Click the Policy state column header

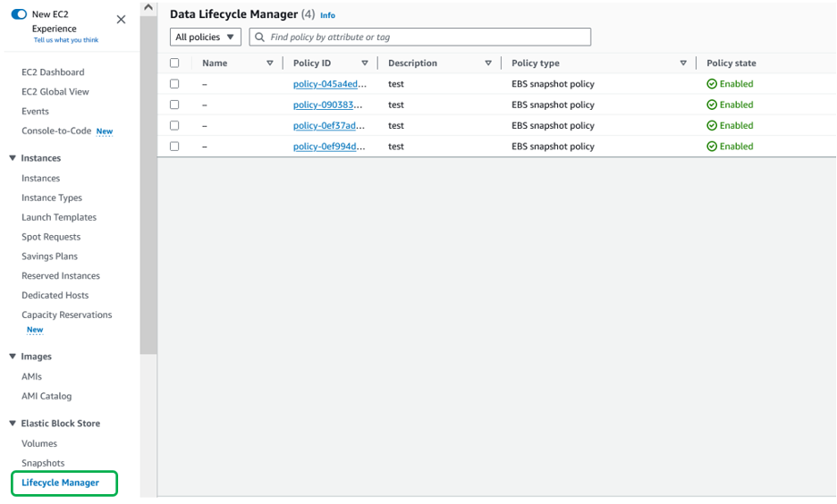[x=731, y=63]
